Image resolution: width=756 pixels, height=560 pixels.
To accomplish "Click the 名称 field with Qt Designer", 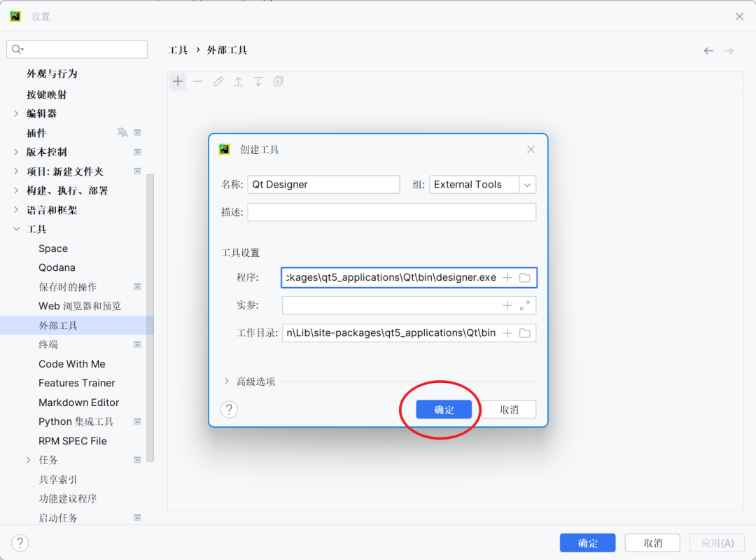I will pos(323,185).
